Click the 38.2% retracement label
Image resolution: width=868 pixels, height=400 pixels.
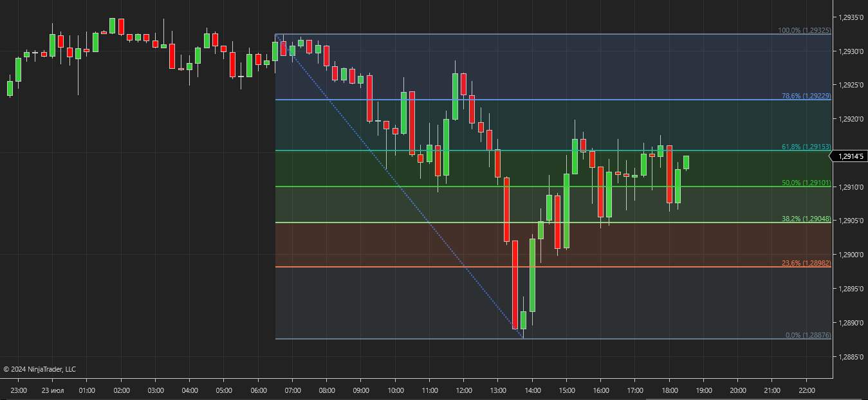point(806,219)
